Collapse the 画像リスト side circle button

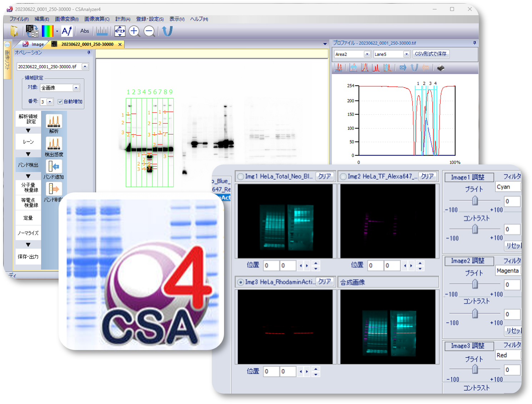7,45
